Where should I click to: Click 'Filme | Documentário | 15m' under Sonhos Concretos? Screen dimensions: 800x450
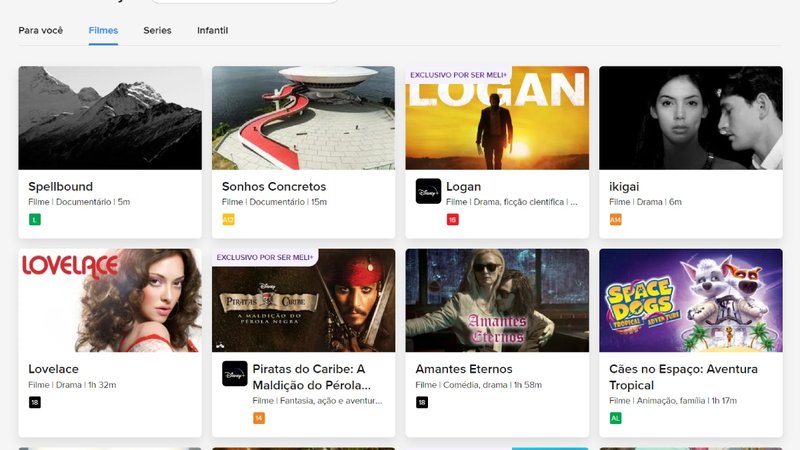[274, 202]
